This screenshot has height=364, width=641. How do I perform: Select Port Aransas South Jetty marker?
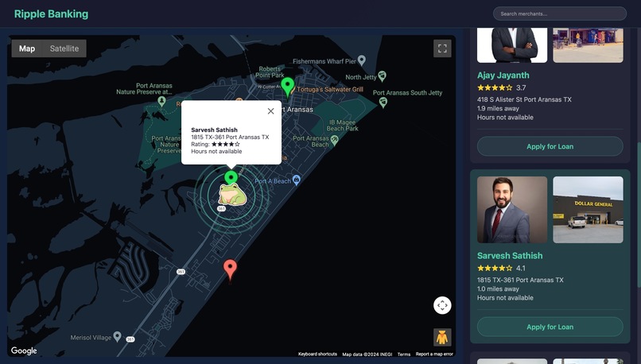pos(383,103)
